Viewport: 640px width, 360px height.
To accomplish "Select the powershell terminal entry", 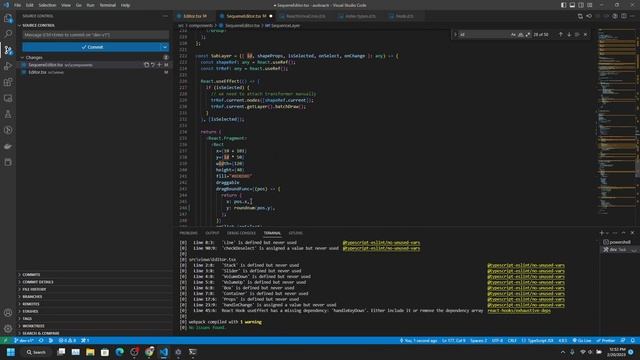I will click(619, 242).
